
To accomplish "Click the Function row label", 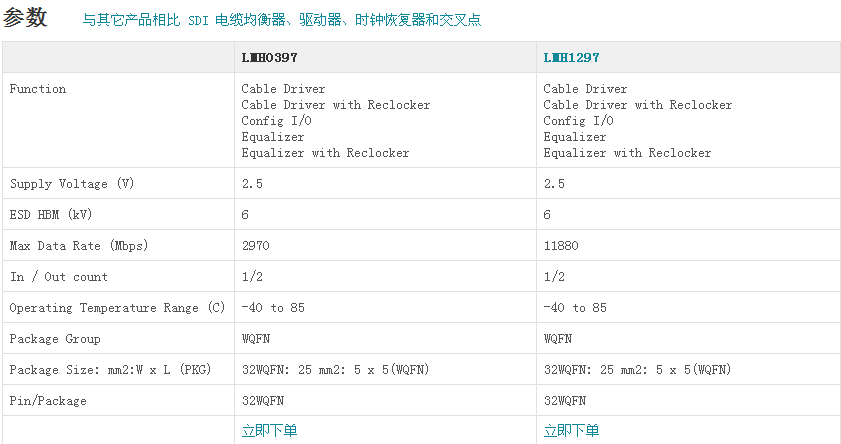I will 38,89.
